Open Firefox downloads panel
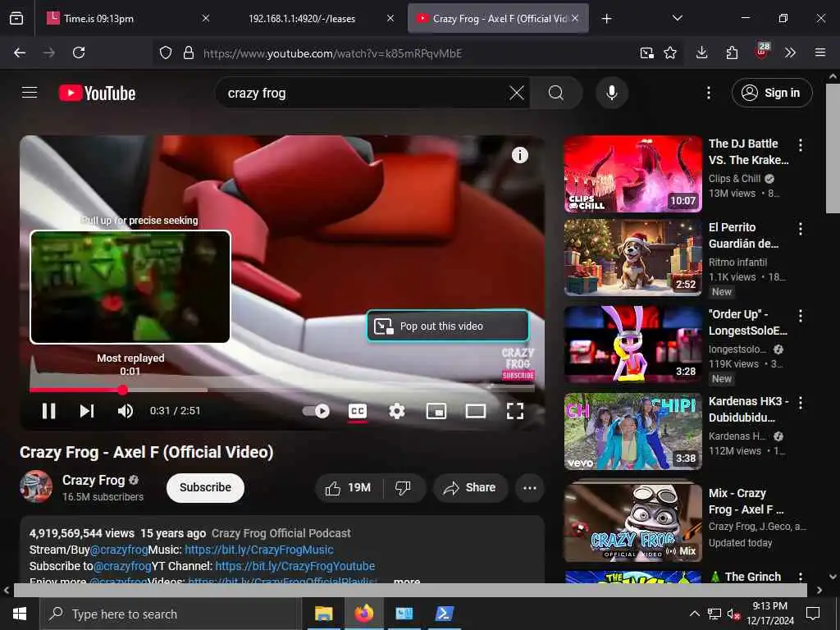 (x=701, y=52)
